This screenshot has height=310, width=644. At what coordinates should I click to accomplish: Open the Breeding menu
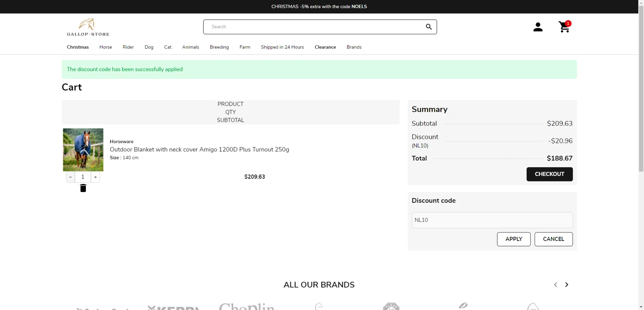[x=219, y=47]
